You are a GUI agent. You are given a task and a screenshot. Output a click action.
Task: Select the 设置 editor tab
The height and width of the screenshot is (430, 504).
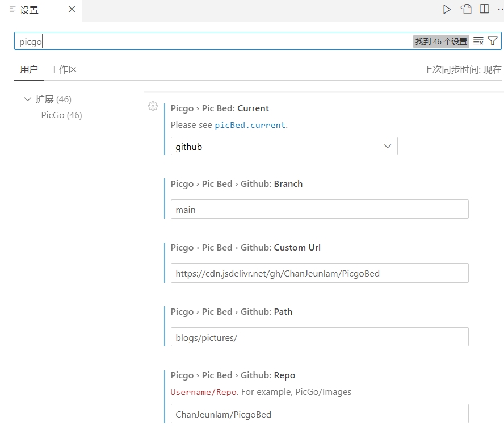(x=41, y=10)
